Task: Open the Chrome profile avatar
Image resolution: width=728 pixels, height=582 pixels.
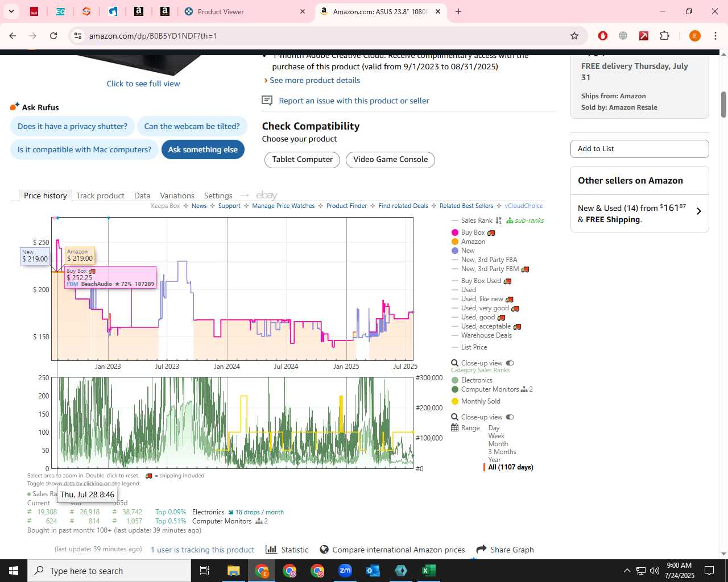Action: pos(694,36)
